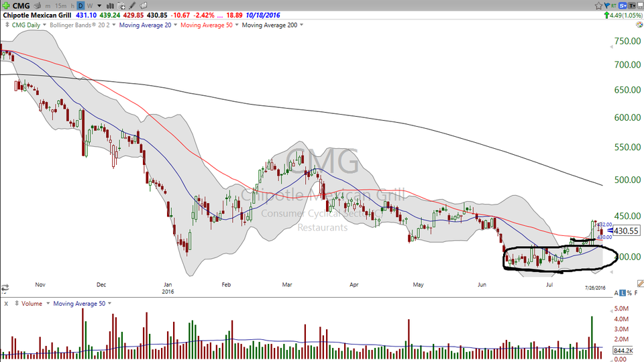Switch to the monthly 'm' time frame

point(48,6)
